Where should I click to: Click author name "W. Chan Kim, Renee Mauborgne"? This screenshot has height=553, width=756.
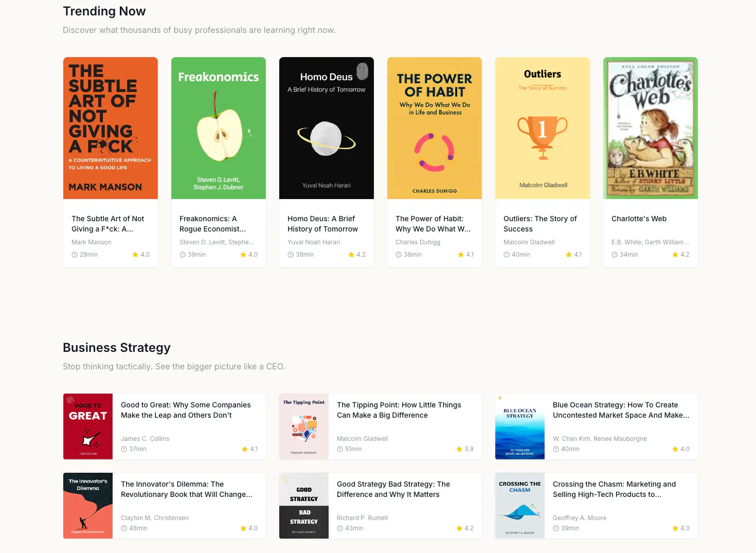[x=600, y=439]
